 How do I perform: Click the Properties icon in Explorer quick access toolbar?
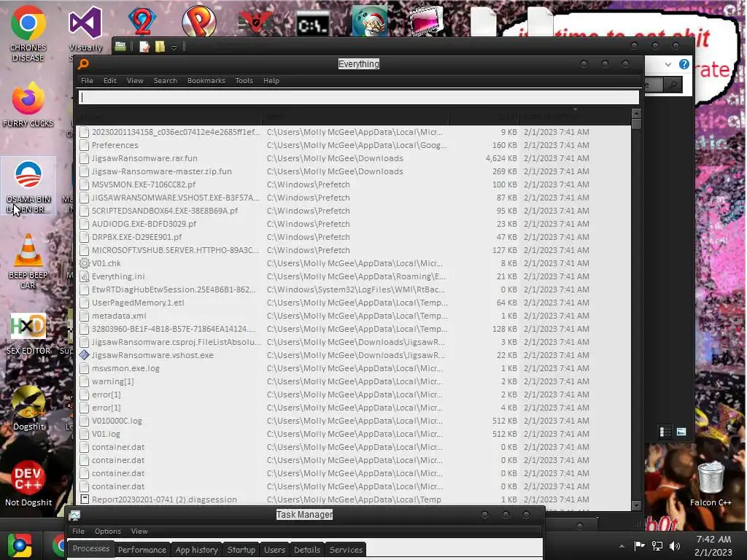click(x=144, y=47)
